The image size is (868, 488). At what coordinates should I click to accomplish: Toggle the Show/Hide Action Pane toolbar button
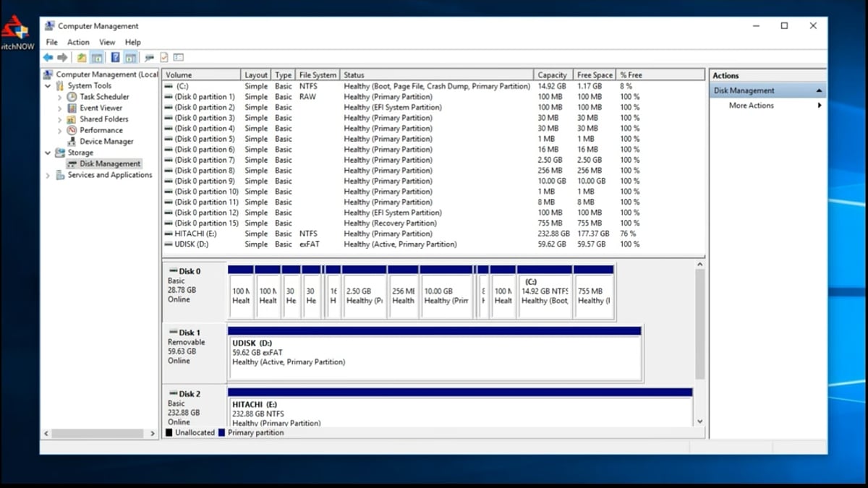coord(130,58)
